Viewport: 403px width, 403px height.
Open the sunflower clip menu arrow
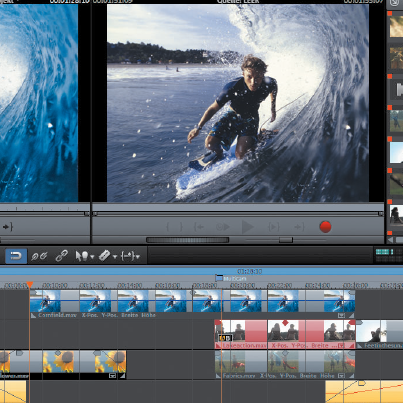pos(112,376)
